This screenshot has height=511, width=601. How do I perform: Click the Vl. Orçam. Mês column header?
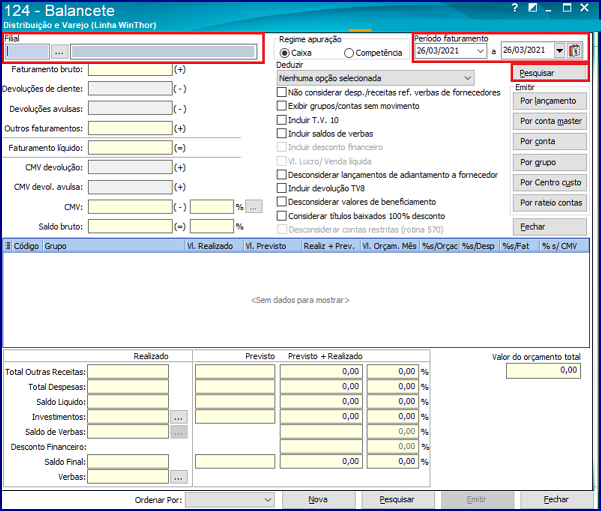pos(390,246)
